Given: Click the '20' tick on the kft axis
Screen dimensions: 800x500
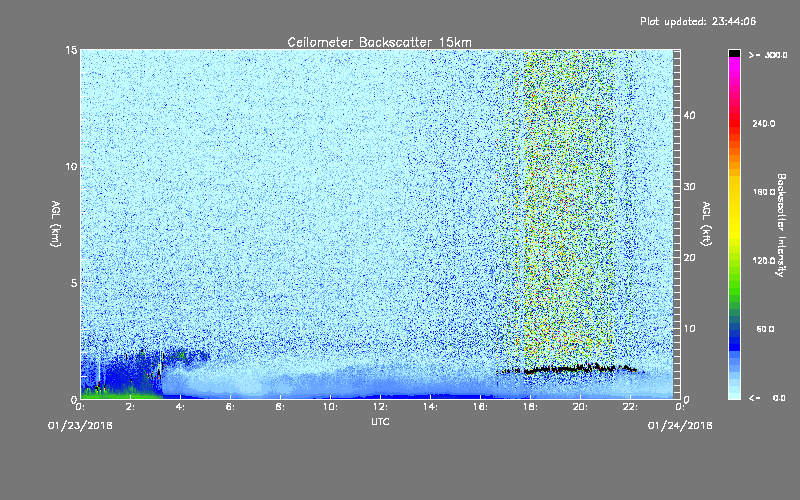Looking at the screenshot, I should coord(689,258).
